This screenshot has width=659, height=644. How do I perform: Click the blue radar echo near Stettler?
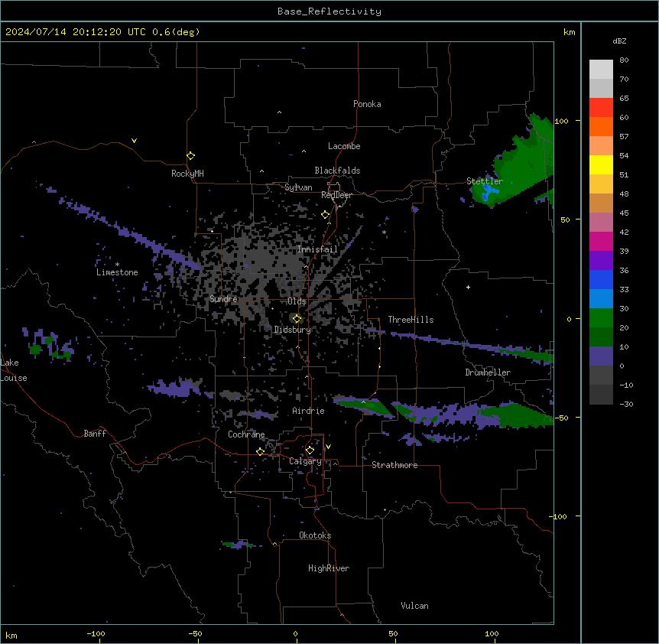(489, 193)
